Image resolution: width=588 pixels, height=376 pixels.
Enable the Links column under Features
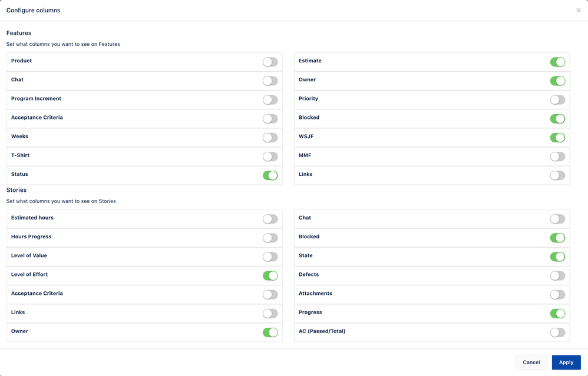tap(557, 175)
